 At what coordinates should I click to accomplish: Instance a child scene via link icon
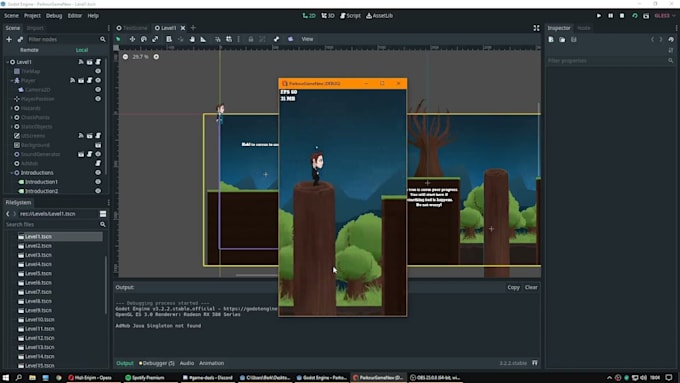(x=20, y=39)
